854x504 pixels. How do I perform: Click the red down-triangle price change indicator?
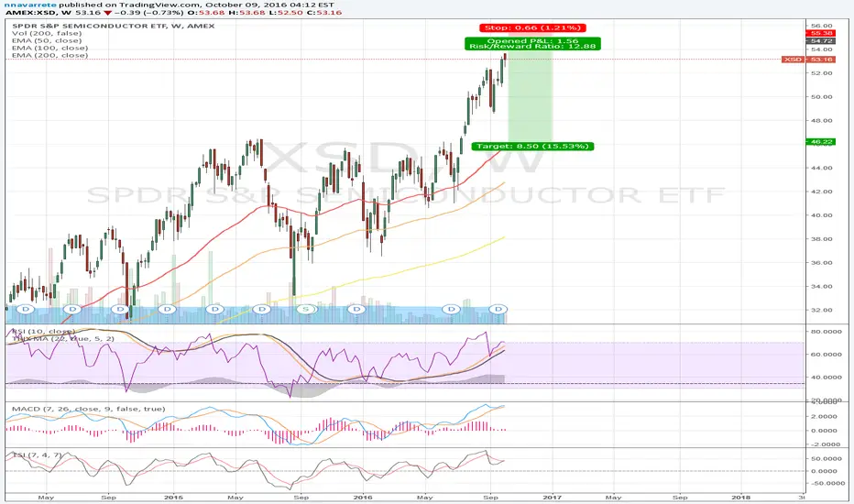[108, 12]
